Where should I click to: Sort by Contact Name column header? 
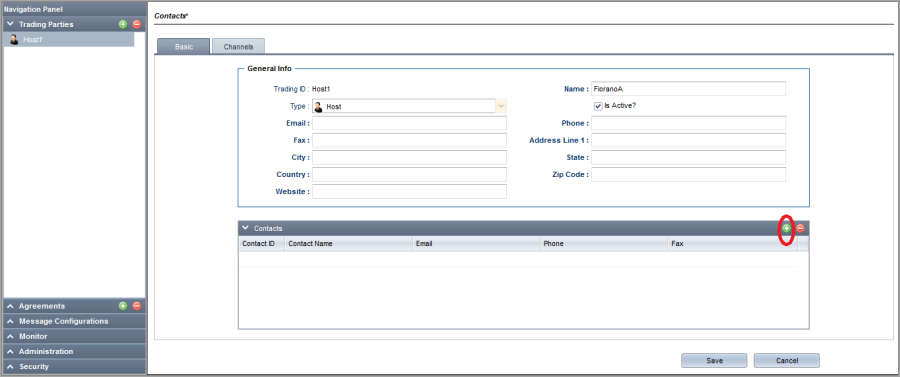348,244
